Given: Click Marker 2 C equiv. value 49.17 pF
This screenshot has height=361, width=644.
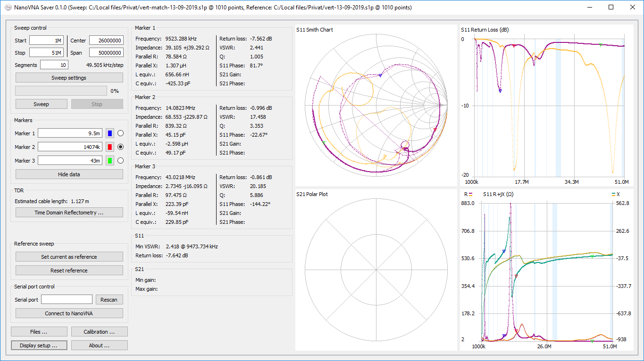Looking at the screenshot, I should click(175, 153).
